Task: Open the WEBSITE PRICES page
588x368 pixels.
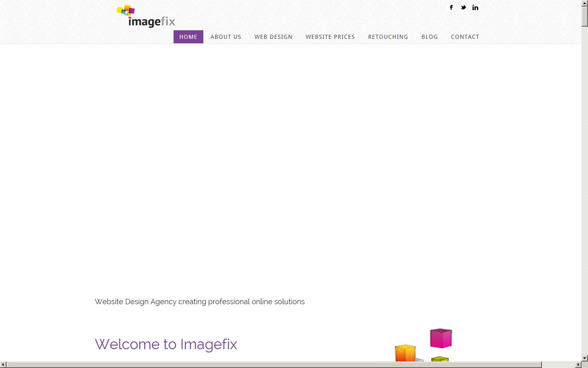Action: pyautogui.click(x=330, y=37)
